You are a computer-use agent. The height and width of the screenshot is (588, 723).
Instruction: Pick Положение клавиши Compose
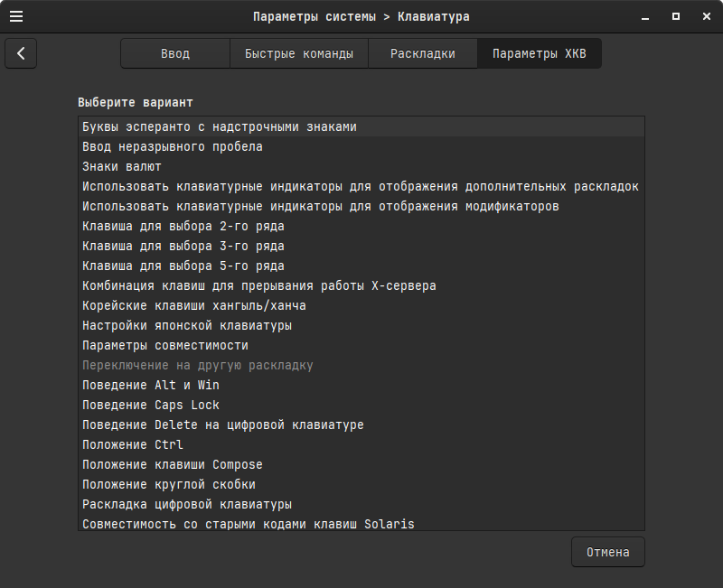pyautogui.click(x=172, y=465)
